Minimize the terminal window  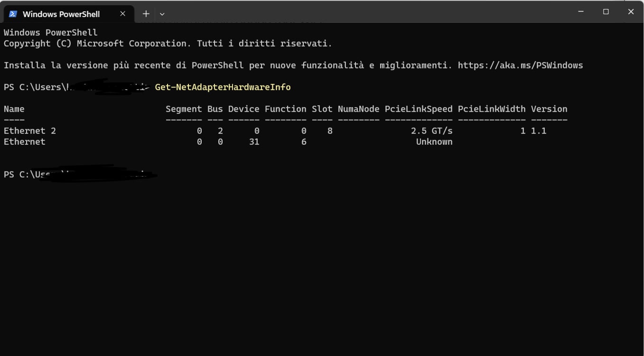(581, 12)
